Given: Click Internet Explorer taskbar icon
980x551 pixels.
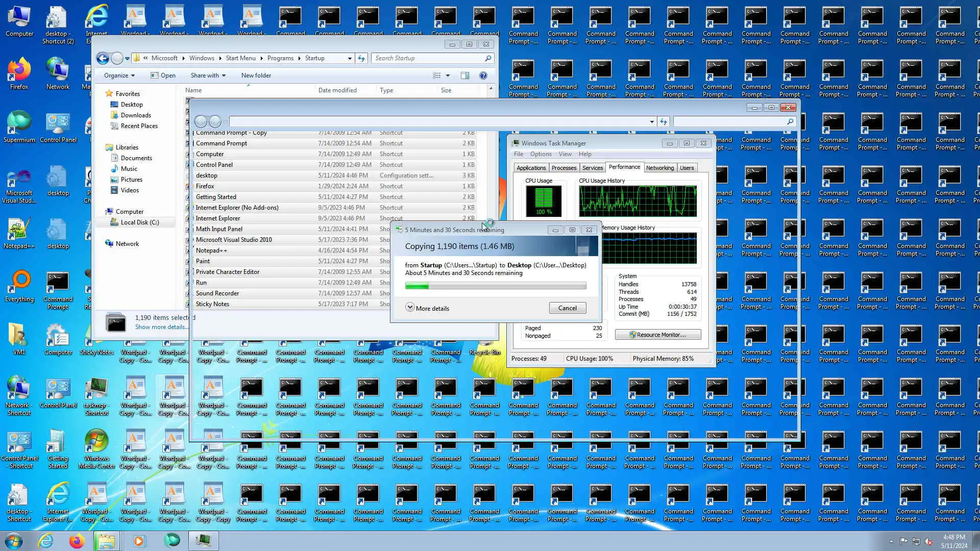Looking at the screenshot, I should pos(45,540).
